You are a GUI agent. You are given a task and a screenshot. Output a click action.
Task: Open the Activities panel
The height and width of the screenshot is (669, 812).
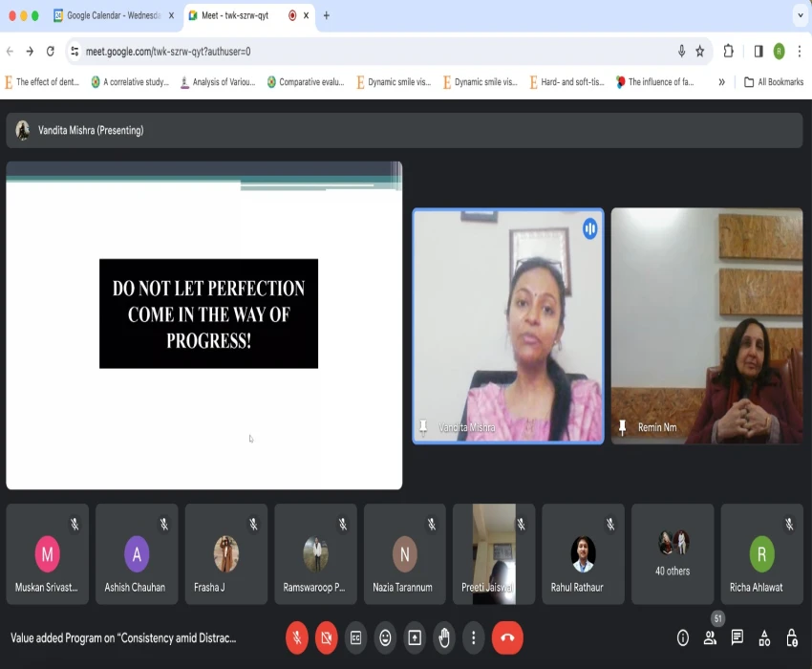coord(764,637)
